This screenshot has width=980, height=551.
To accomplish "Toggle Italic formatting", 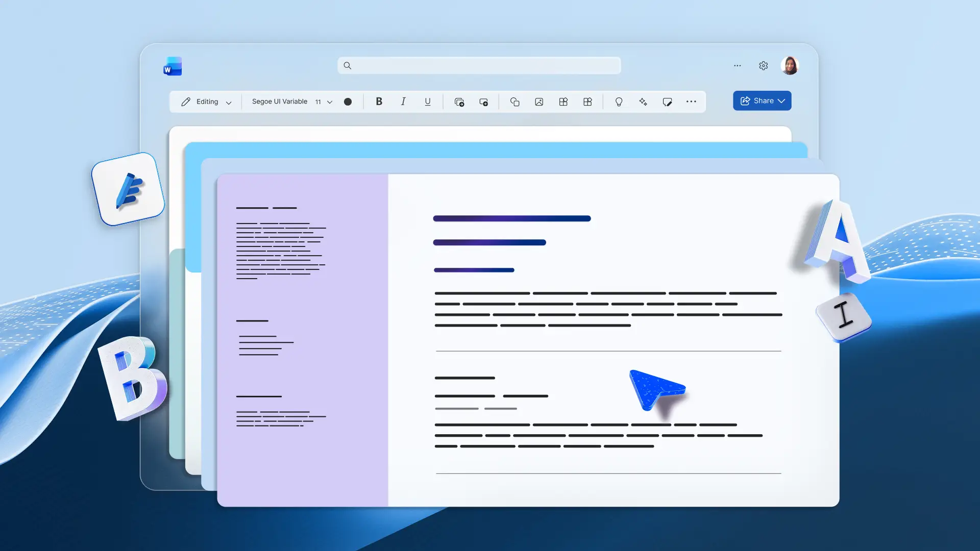I will click(x=403, y=102).
